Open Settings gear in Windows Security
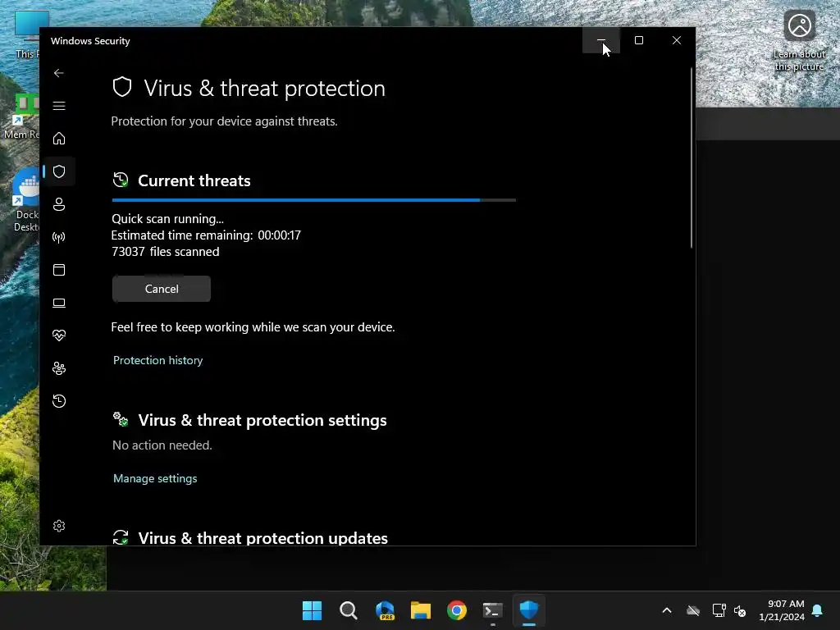Screen dimensions: 840x630 [x=59, y=526]
